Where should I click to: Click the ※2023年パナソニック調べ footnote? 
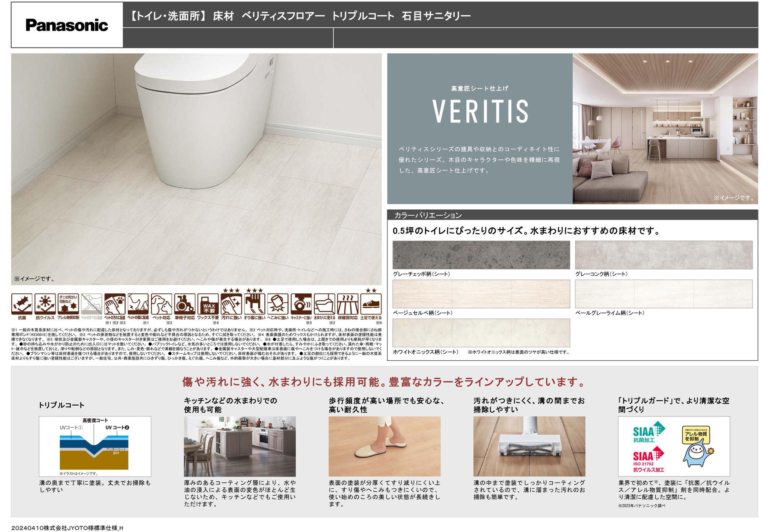tap(642, 506)
